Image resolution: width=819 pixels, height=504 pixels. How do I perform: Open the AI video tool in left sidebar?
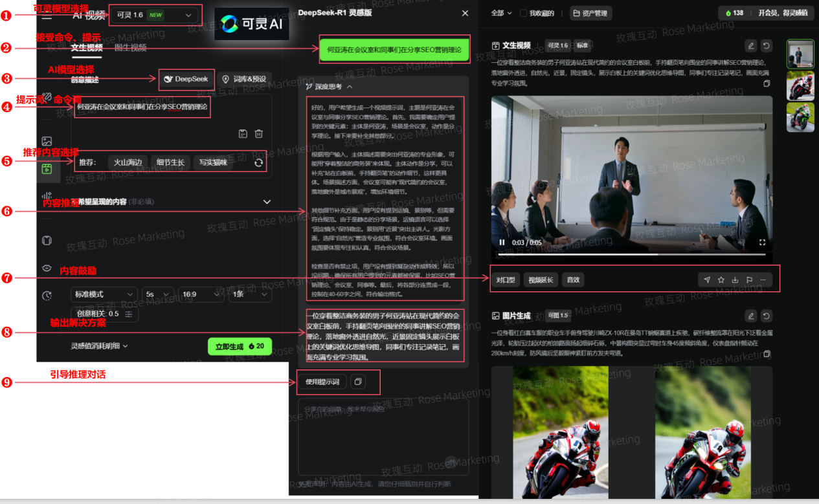(x=47, y=169)
